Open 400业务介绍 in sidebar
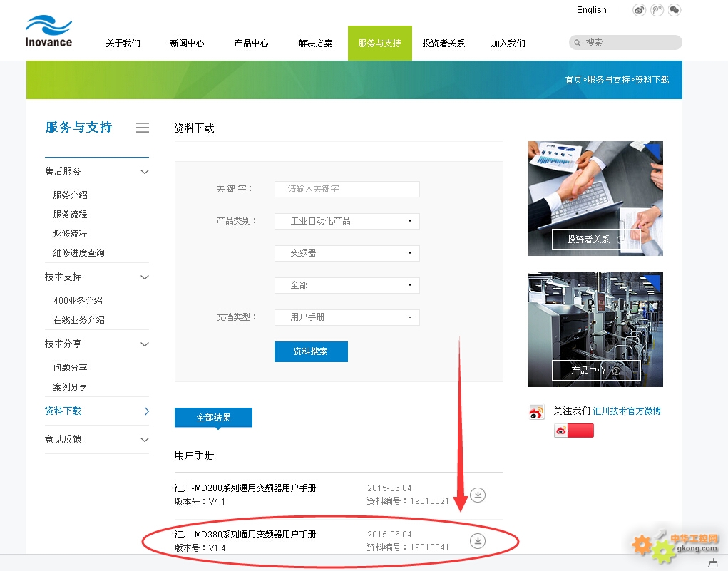This screenshot has height=571, width=728. point(78,300)
